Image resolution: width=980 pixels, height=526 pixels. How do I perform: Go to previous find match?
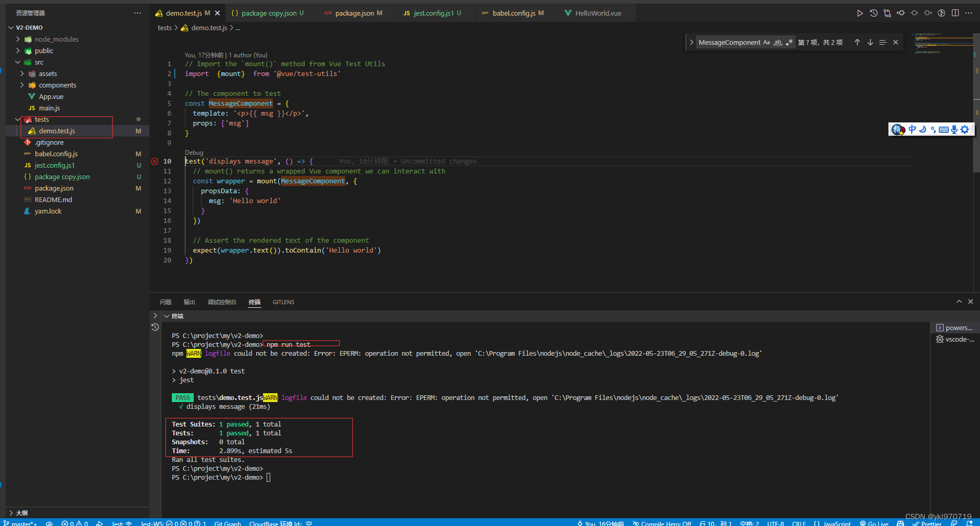pos(857,42)
